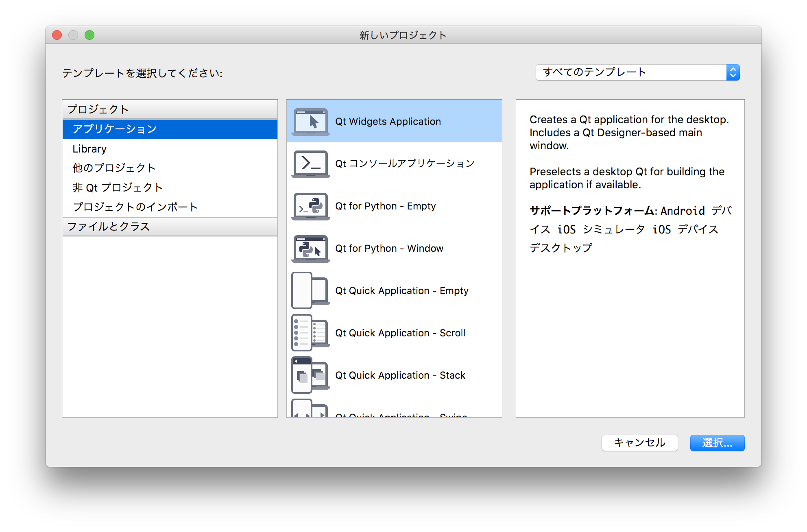The height and width of the screenshot is (532, 807).
Task: Select 非 Qt プロジェクト category
Action: point(117,187)
